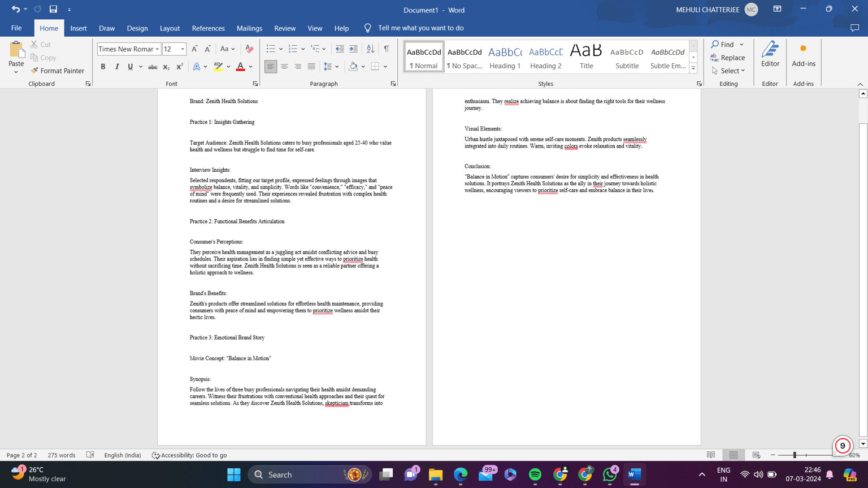This screenshot has height=488, width=868.
Task: Click the Cut command
Action: pyautogui.click(x=41, y=44)
